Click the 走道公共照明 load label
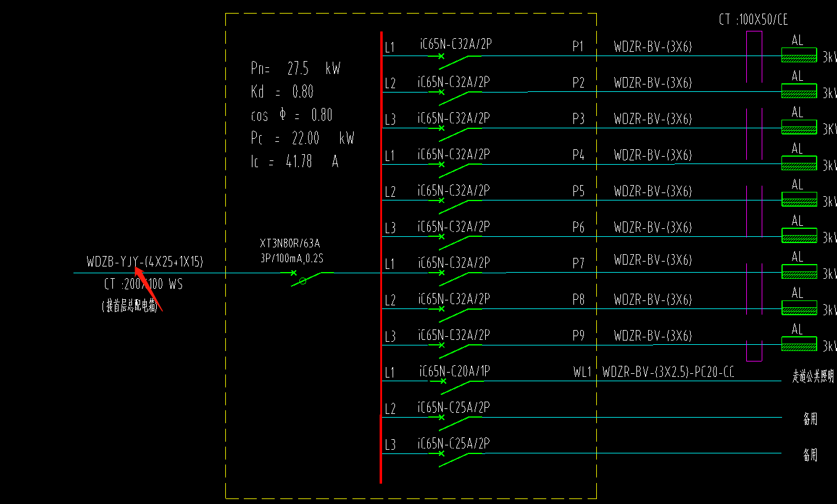This screenshot has width=837, height=504. (813, 376)
